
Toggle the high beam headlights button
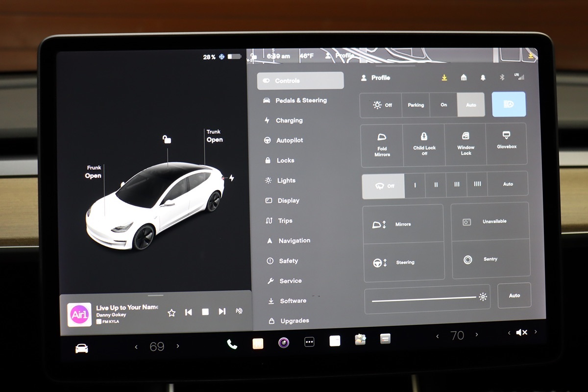509,104
